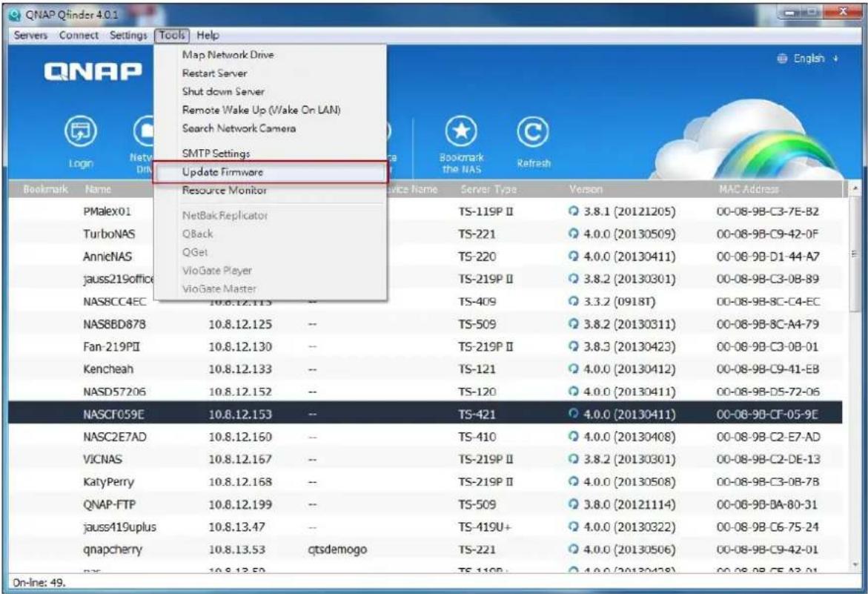Sort by Bookmark column header

pos(45,189)
